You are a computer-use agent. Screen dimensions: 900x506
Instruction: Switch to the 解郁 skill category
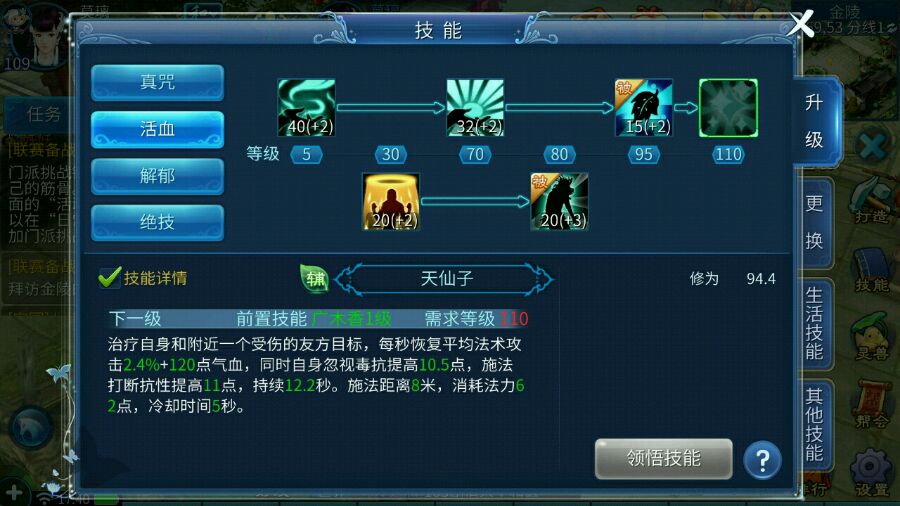(x=157, y=176)
